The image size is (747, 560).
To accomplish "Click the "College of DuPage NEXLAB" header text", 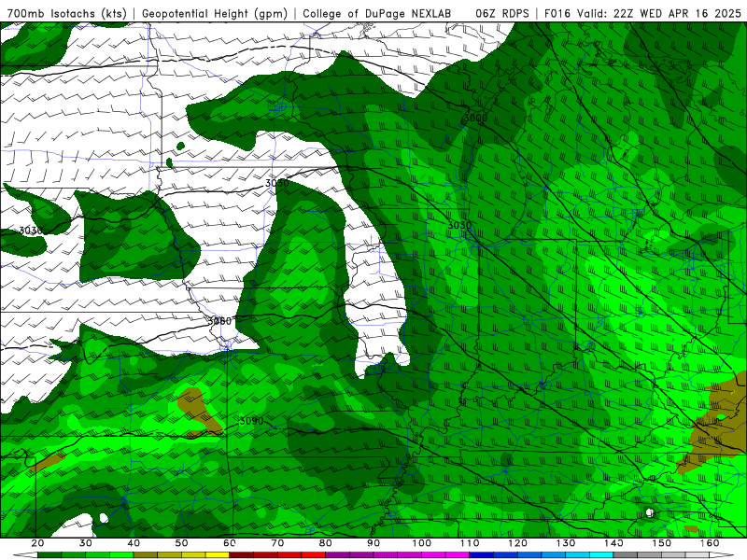I will click(x=376, y=13).
